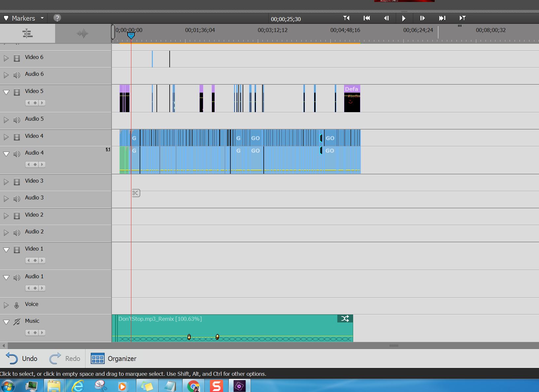Viewport: 539px width, 392px height.
Task: Toggle Video 3 track film icon
Action: point(17,182)
